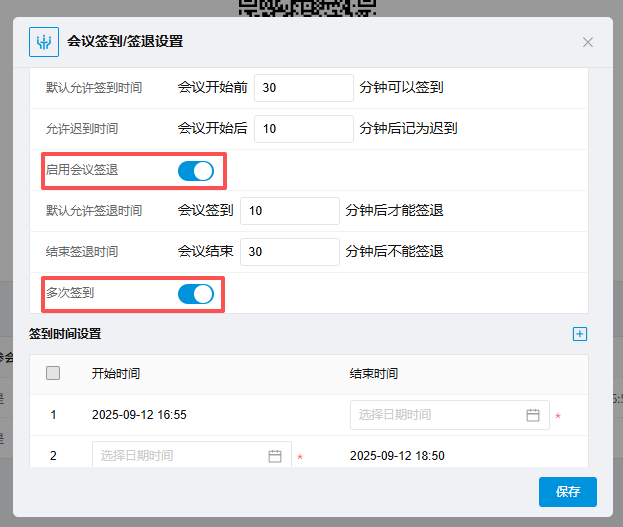Screen dimensions: 623x527
Task: Disable the 启用会议签退 switch
Action: point(196,171)
